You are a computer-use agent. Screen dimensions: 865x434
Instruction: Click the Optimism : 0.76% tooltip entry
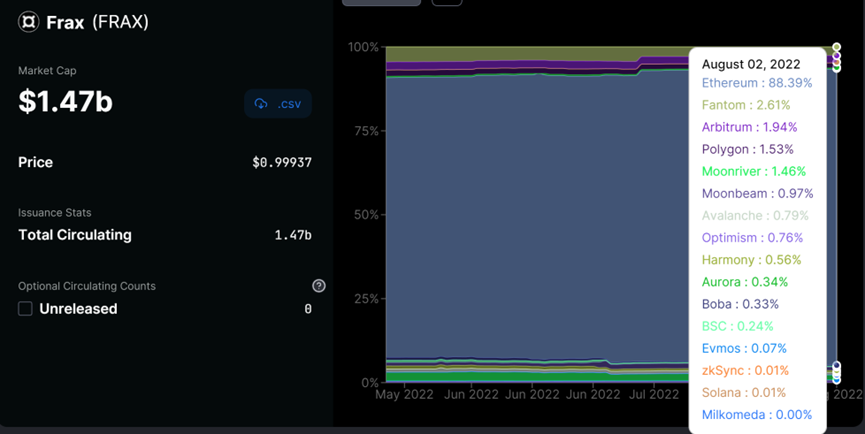tap(752, 238)
